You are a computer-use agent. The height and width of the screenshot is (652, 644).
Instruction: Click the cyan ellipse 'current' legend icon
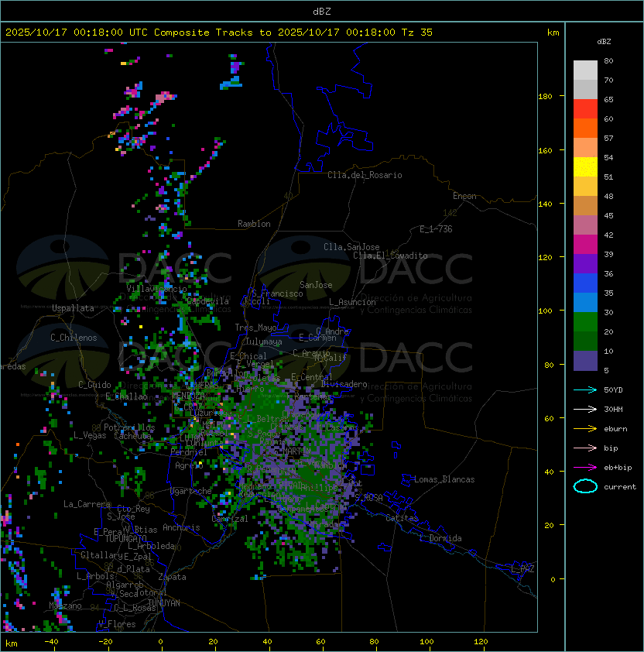[585, 486]
